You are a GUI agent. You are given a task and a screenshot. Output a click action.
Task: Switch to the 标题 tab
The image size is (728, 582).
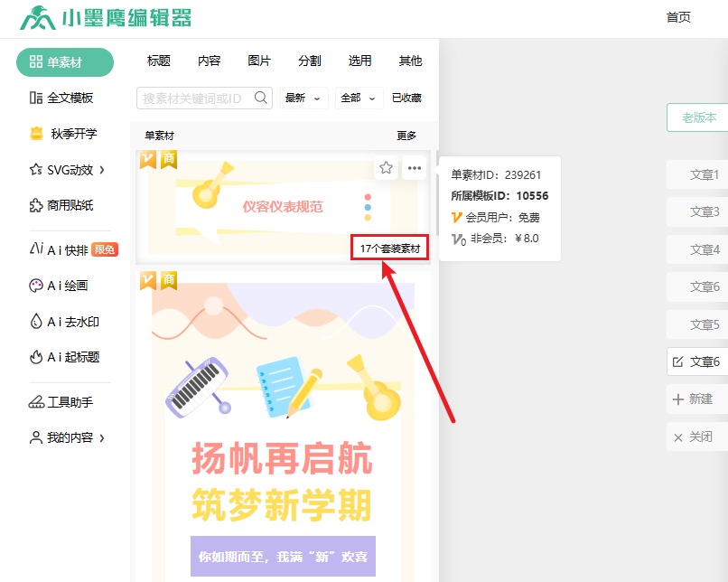pos(158,61)
